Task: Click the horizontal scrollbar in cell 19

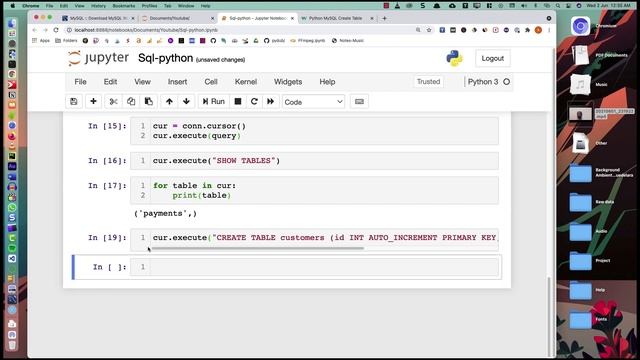Action: click(x=257, y=248)
